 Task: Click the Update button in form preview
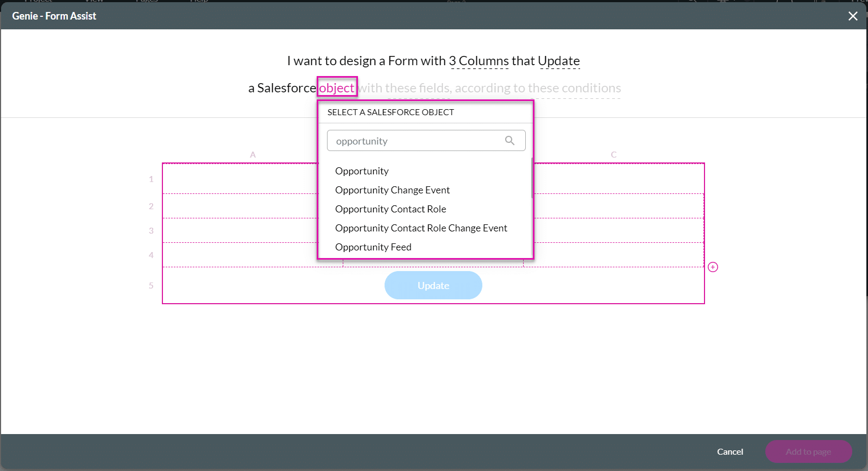(x=433, y=285)
